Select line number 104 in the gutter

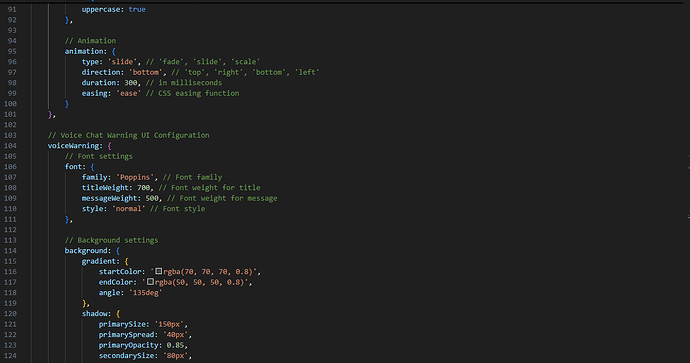[10, 146]
